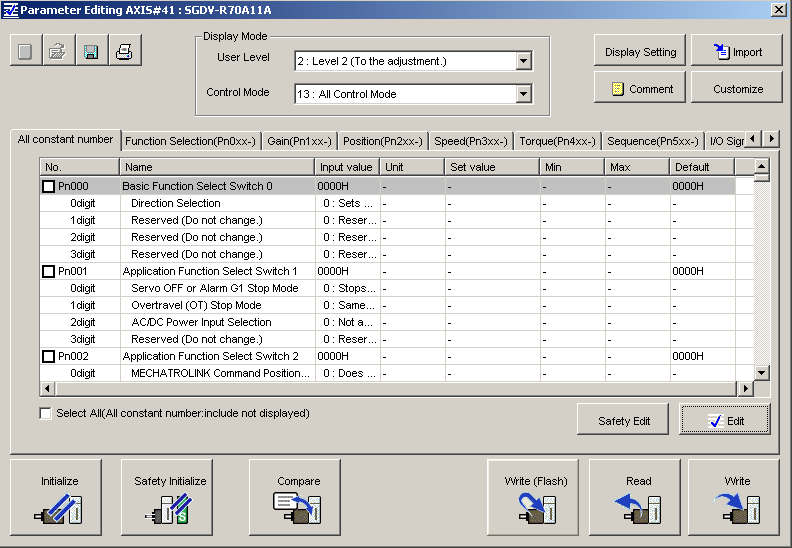Image resolution: width=792 pixels, height=548 pixels.
Task: Open the Position(Pn2xx-) tab
Action: coord(383,141)
